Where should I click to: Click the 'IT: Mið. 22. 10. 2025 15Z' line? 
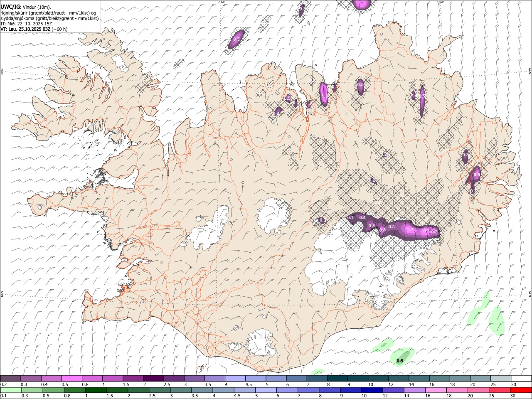26,24
